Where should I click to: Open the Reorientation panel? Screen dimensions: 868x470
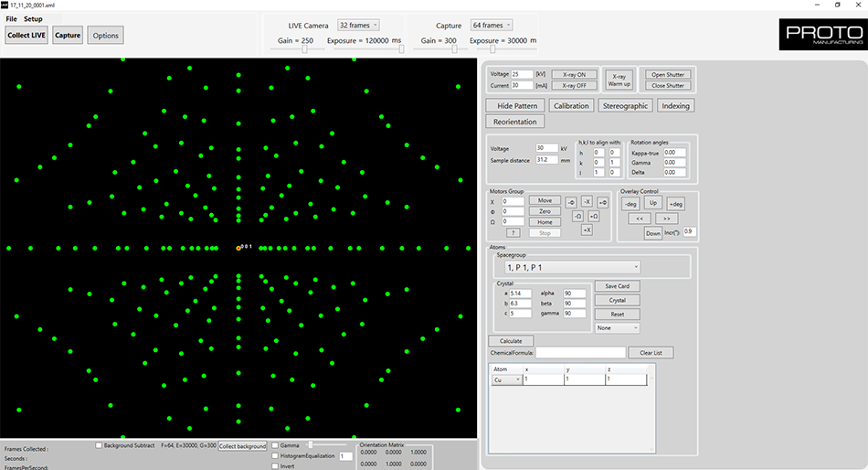514,122
